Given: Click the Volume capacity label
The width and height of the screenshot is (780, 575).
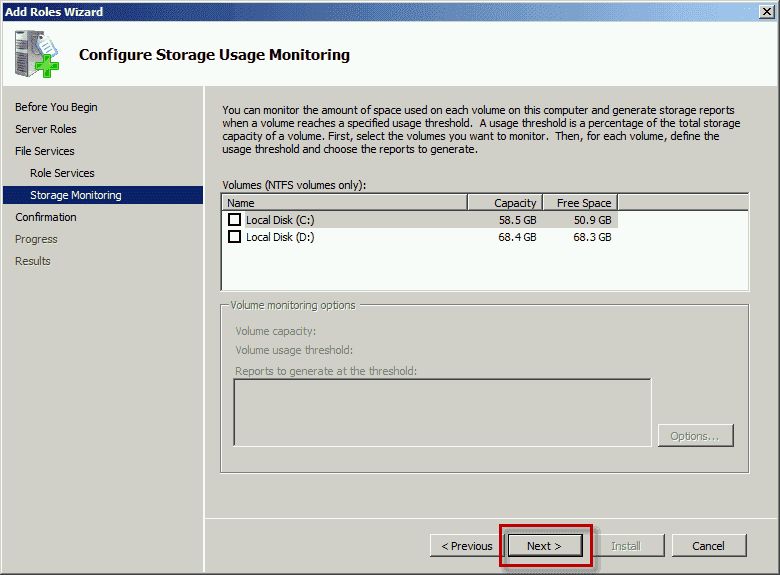Looking at the screenshot, I should 276,331.
